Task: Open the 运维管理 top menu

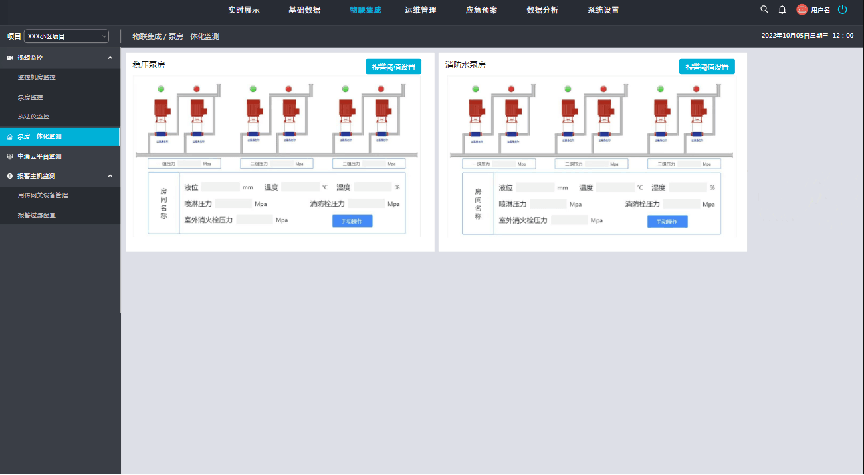Action: coord(420,10)
